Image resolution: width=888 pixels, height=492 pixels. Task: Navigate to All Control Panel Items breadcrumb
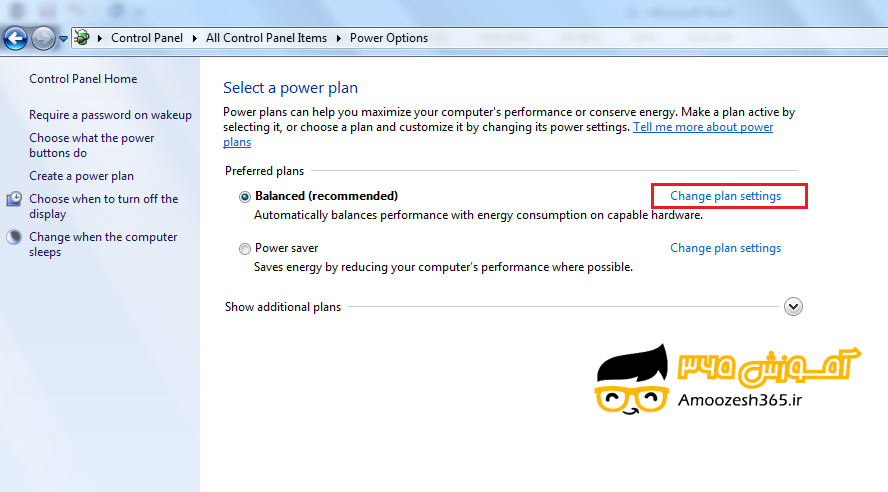[x=266, y=38]
